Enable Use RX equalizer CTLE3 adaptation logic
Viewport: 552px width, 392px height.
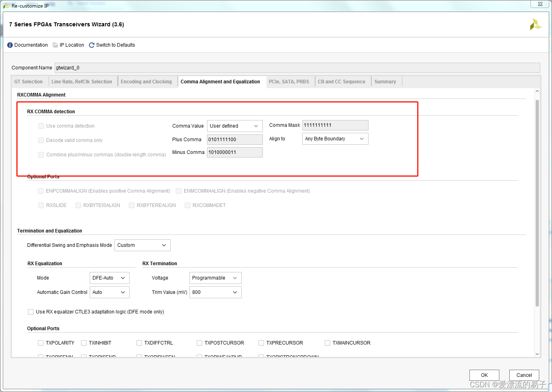tap(31, 312)
